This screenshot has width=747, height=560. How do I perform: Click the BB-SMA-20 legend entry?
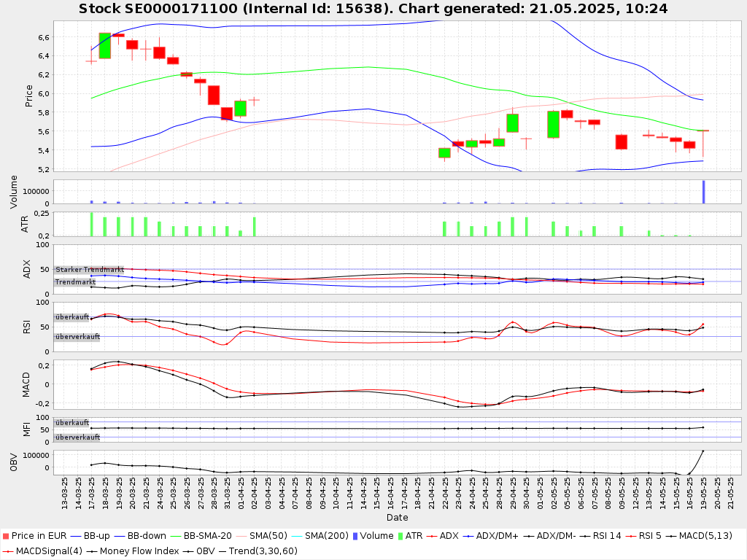[201, 536]
